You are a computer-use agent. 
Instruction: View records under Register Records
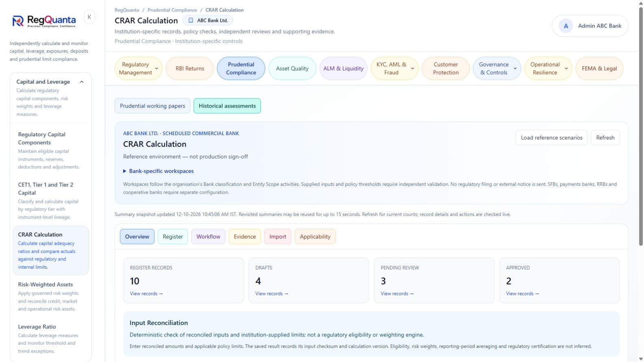pos(146,294)
